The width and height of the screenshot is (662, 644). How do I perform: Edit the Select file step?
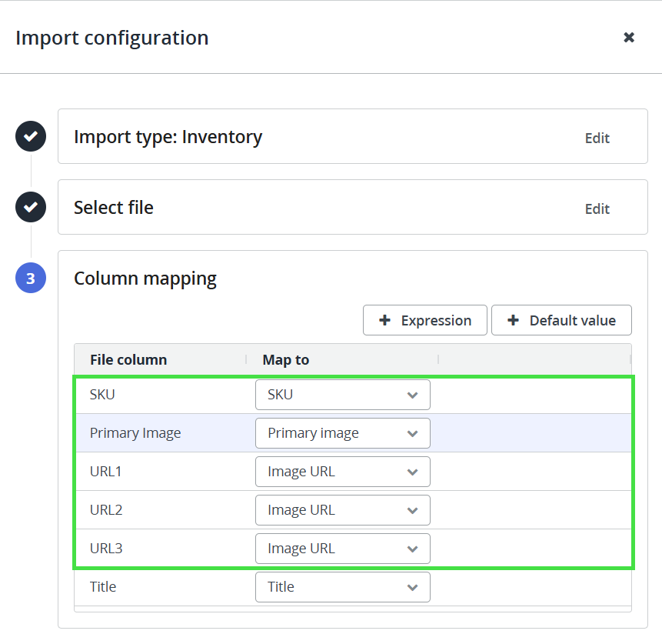[x=597, y=209]
